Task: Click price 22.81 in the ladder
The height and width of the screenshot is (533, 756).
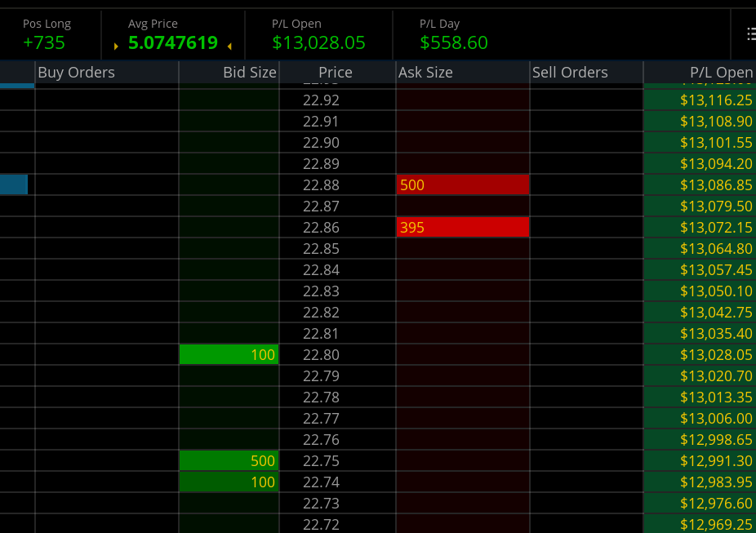Action: (x=321, y=334)
